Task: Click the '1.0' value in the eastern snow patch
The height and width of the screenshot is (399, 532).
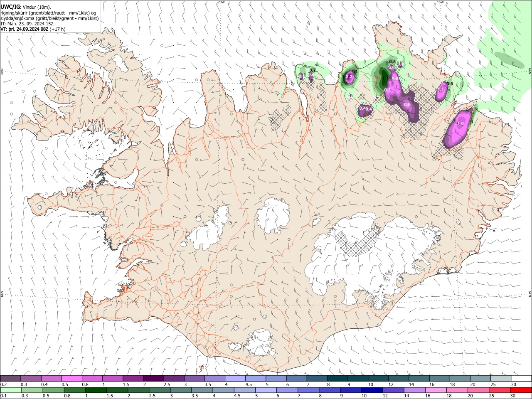Action: click(x=461, y=123)
